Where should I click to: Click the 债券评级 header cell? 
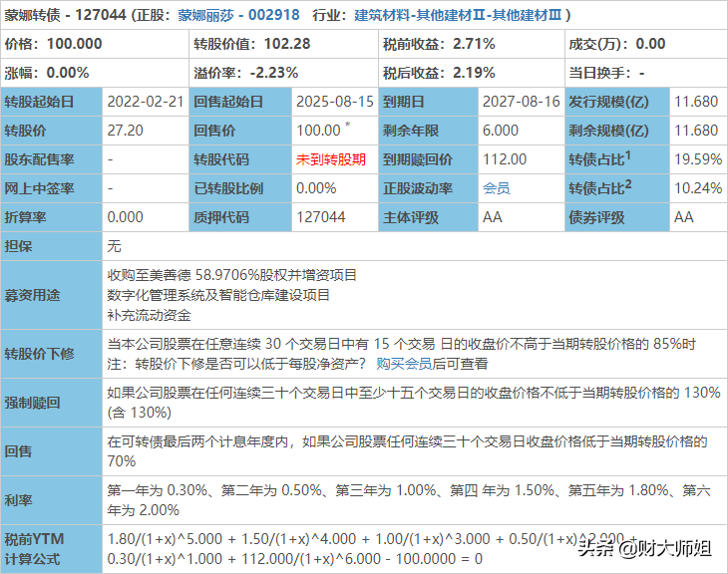click(x=617, y=217)
